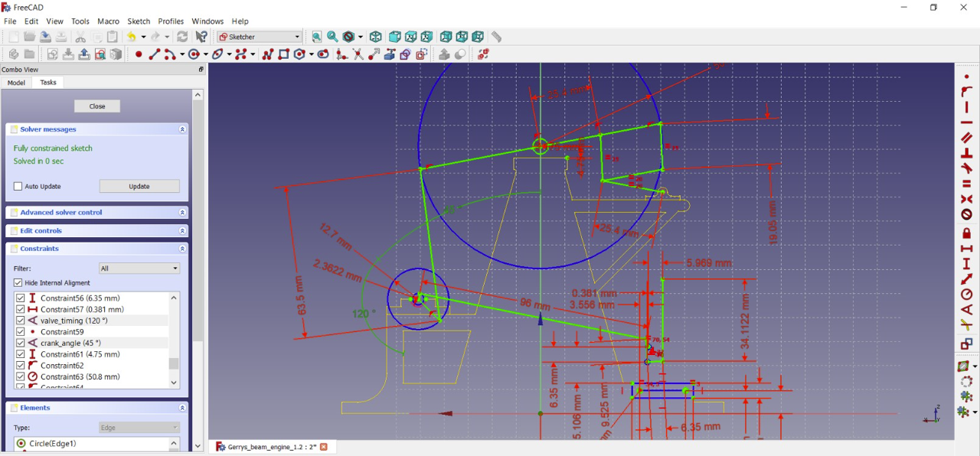
Task: Open the constraints Filter dropdown
Action: point(139,269)
